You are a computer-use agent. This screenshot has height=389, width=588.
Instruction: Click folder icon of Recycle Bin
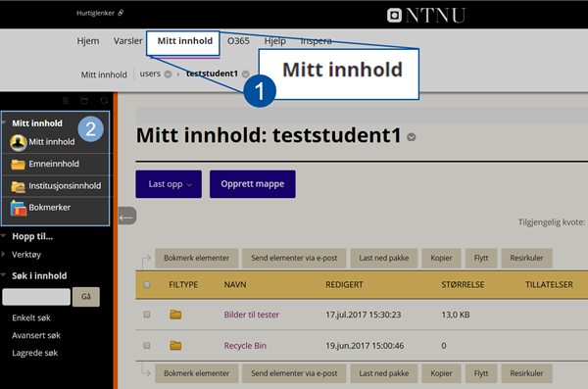point(175,345)
